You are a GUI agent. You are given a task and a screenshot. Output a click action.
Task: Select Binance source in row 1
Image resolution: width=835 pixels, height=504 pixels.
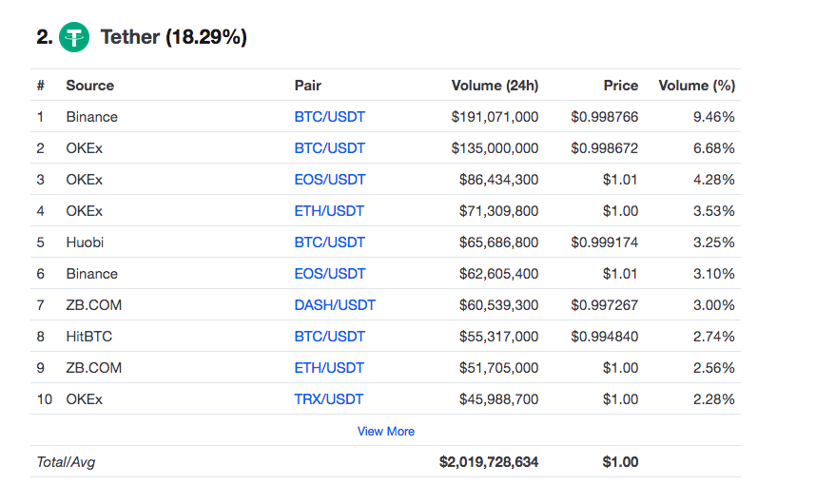[91, 117]
